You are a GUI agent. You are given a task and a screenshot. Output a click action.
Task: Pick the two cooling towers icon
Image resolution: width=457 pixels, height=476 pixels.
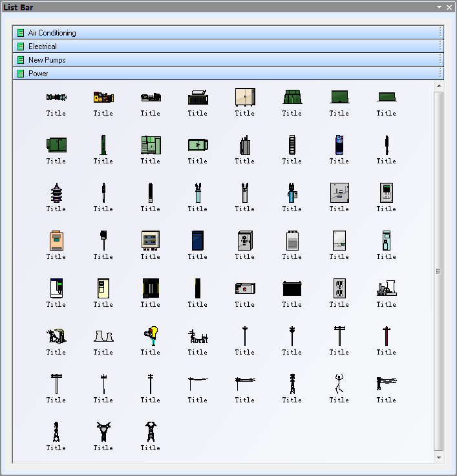(103, 336)
